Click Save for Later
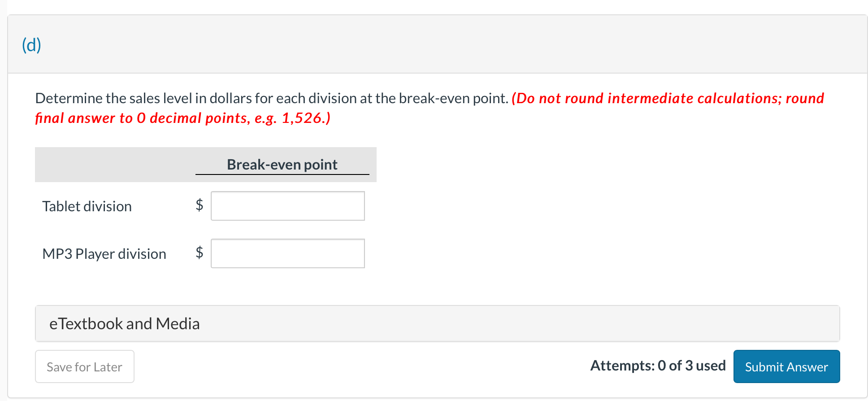868x401 pixels. tap(84, 366)
